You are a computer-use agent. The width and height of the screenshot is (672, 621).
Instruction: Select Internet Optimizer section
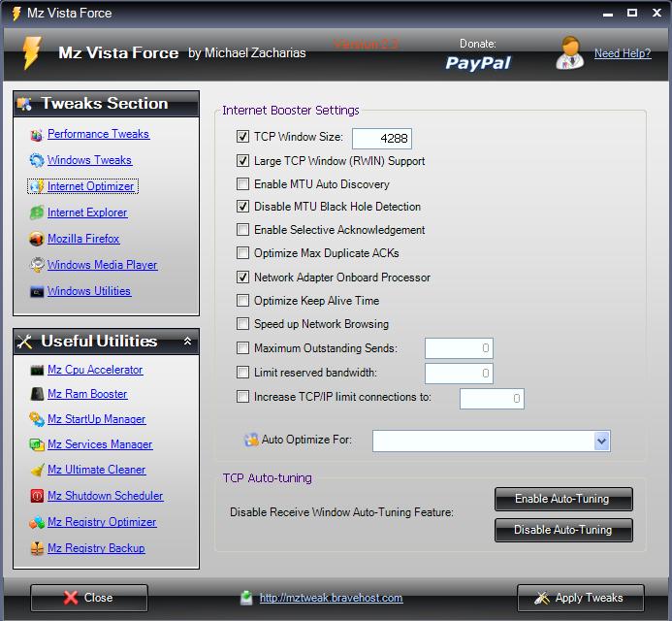(x=91, y=186)
